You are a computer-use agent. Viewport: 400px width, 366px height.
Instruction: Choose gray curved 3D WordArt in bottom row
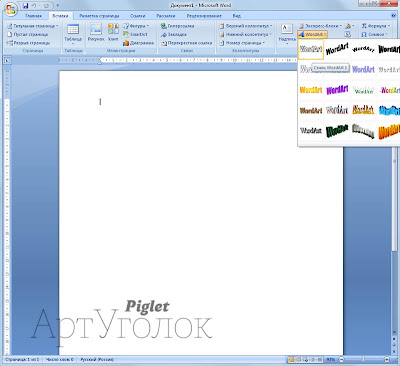363,131
